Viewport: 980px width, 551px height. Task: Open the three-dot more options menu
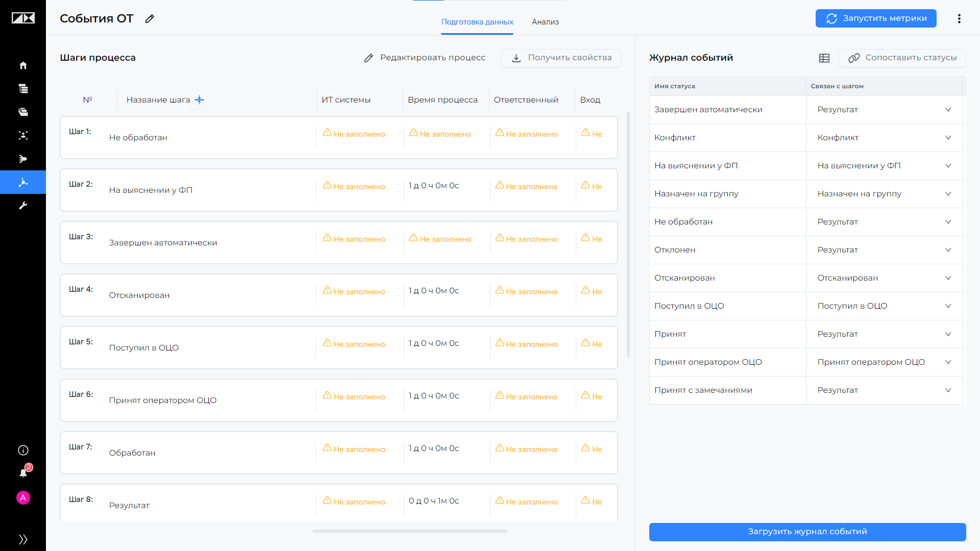pos(959,18)
